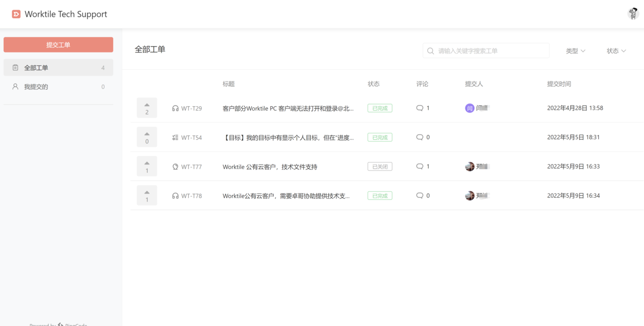The image size is (644, 326).
Task: Click the submitter avatar on row WT-T78
Action: pyautogui.click(x=470, y=196)
